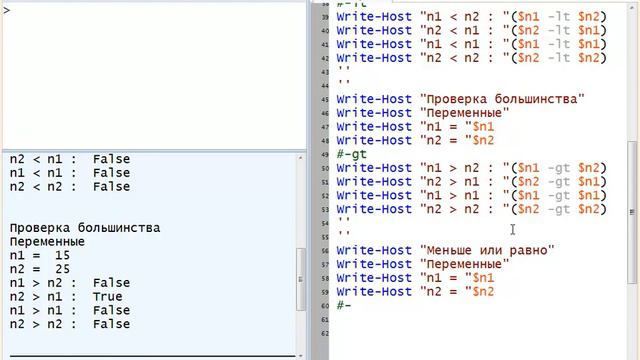Click output line "n2 = 25"
Viewport: 640px width, 360px height.
point(40,269)
